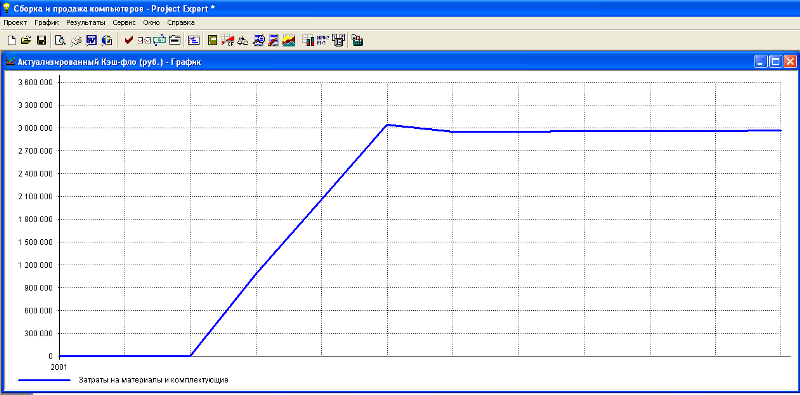Open the Проект menu
Viewport: 800px width, 395px height.
click(x=15, y=23)
